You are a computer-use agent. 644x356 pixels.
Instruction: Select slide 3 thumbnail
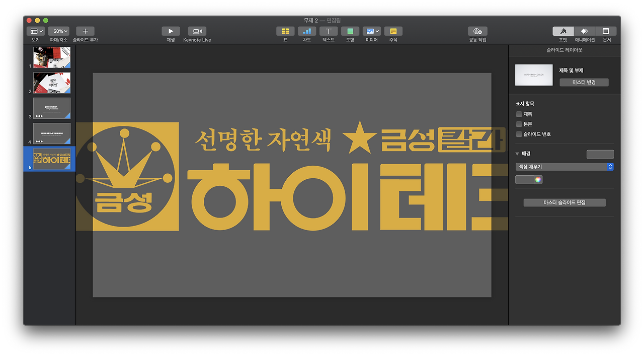(x=52, y=108)
